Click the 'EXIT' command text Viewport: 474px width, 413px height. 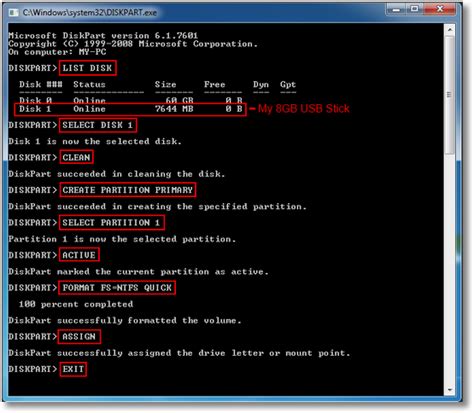tap(73, 369)
